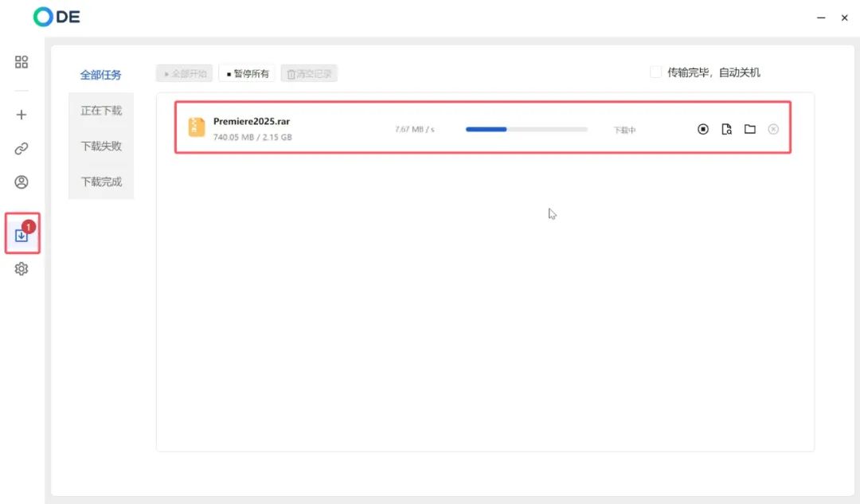Remove the Premiere2025.rar task with X icon
This screenshot has height=504, width=860.
[x=773, y=129]
